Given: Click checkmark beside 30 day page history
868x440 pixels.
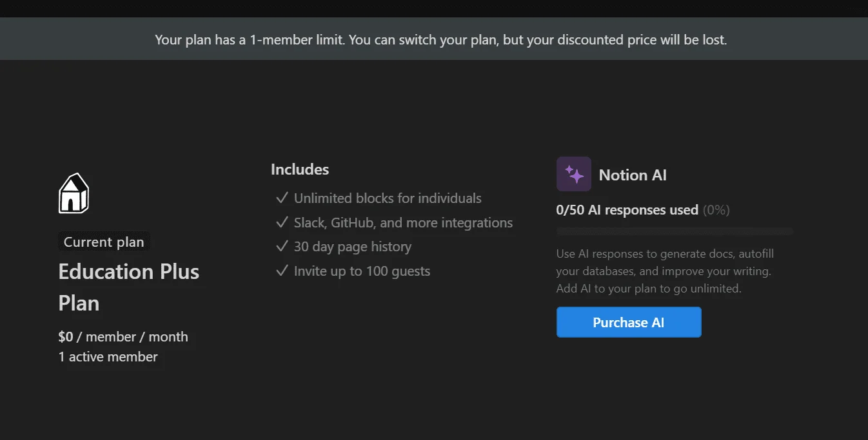Looking at the screenshot, I should [282, 246].
